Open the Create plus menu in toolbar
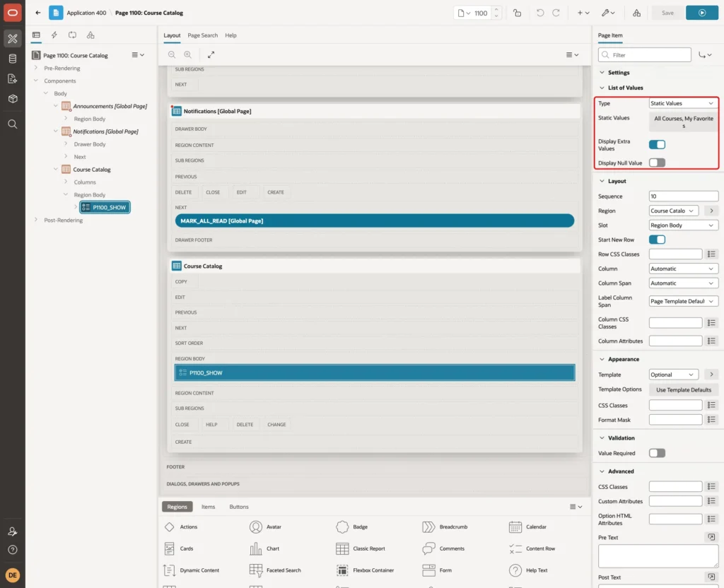Viewport: 724px width, 588px height. coord(583,13)
